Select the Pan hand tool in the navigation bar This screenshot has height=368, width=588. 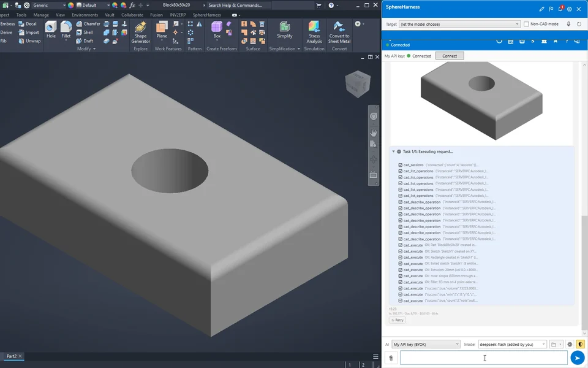click(x=374, y=132)
